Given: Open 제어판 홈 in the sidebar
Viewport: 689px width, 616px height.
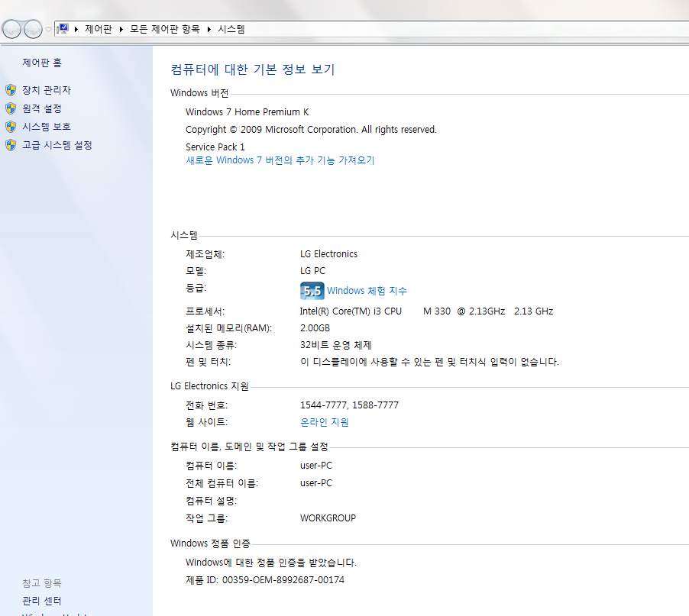Looking at the screenshot, I should (42, 63).
